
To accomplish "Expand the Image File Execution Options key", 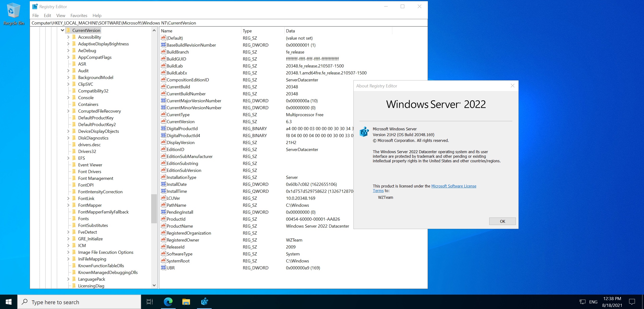I will 68,252.
